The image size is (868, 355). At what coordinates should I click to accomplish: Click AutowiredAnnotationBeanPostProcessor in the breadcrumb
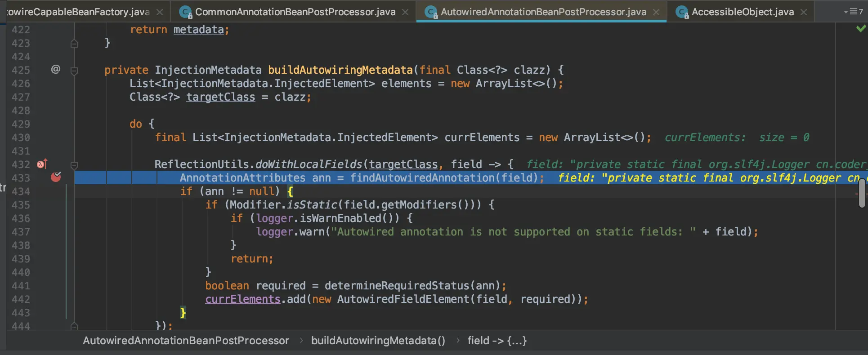coord(186,341)
